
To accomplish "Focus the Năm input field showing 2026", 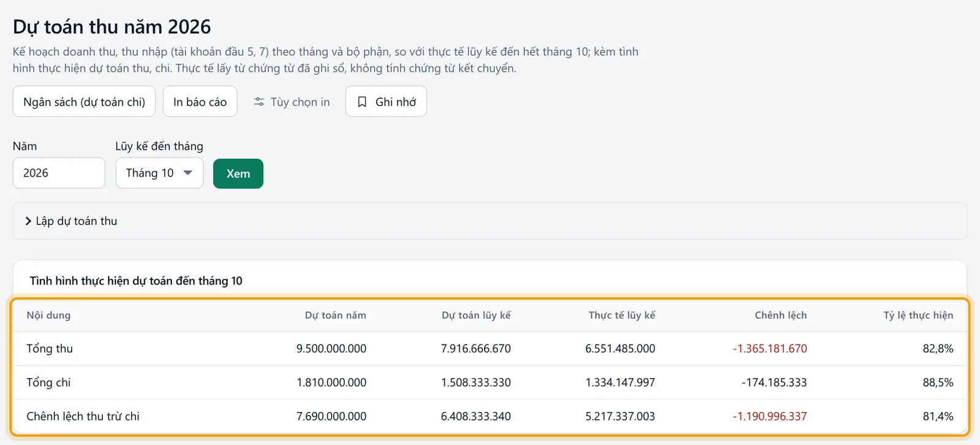I will click(x=59, y=173).
